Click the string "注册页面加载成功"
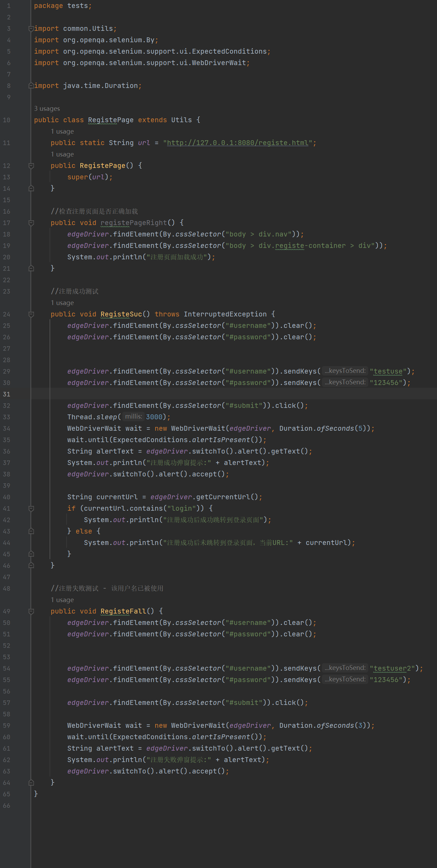This screenshot has width=437, height=868. 177,257
